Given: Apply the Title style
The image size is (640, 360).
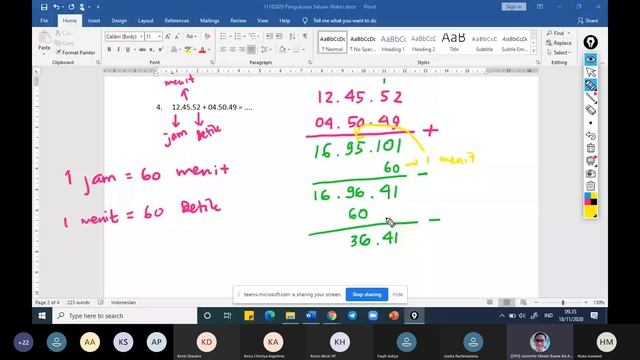Looking at the screenshot, I should 453,42.
